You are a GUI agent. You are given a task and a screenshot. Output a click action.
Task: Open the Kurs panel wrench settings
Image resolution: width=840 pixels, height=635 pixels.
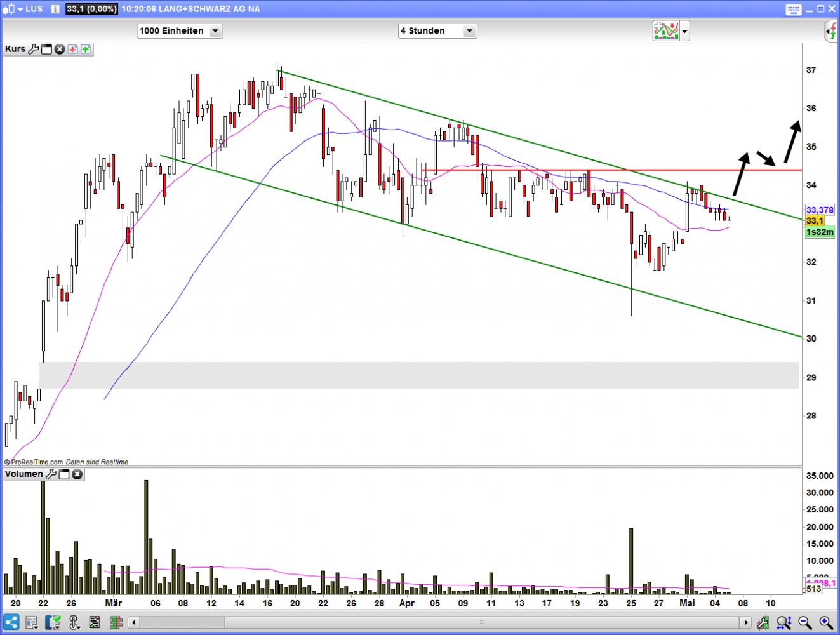34,49
